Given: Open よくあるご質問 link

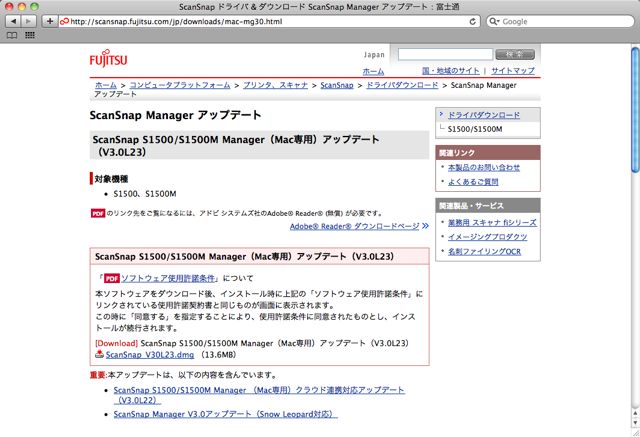Looking at the screenshot, I should 473,182.
